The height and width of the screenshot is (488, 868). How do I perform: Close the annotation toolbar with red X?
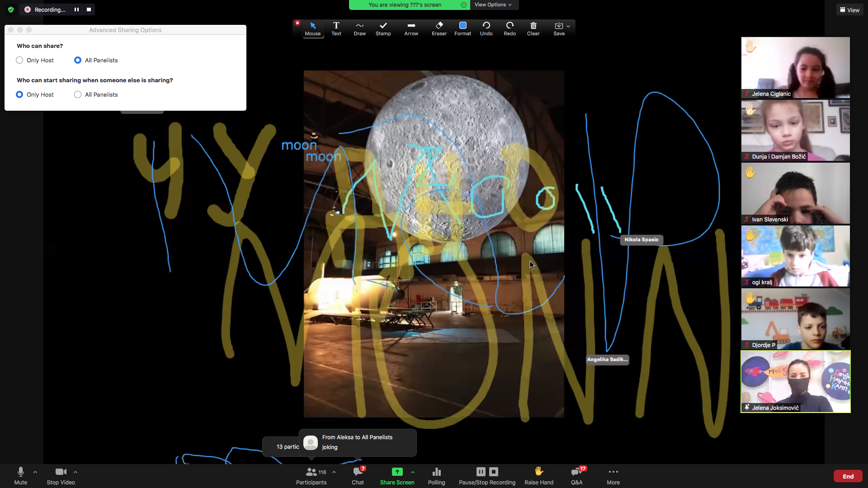click(x=297, y=23)
